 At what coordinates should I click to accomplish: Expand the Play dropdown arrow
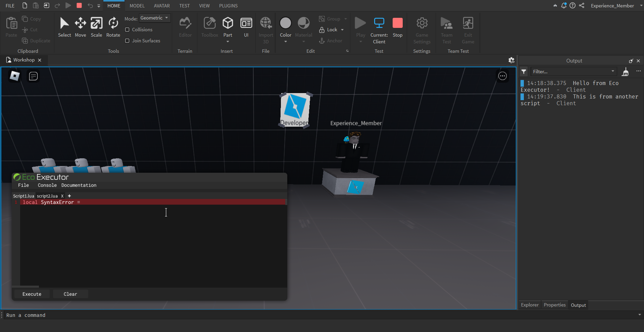coord(361,42)
